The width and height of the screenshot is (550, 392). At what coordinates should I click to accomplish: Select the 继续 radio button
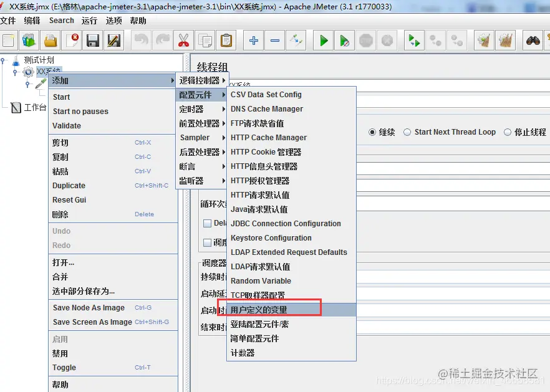click(372, 132)
